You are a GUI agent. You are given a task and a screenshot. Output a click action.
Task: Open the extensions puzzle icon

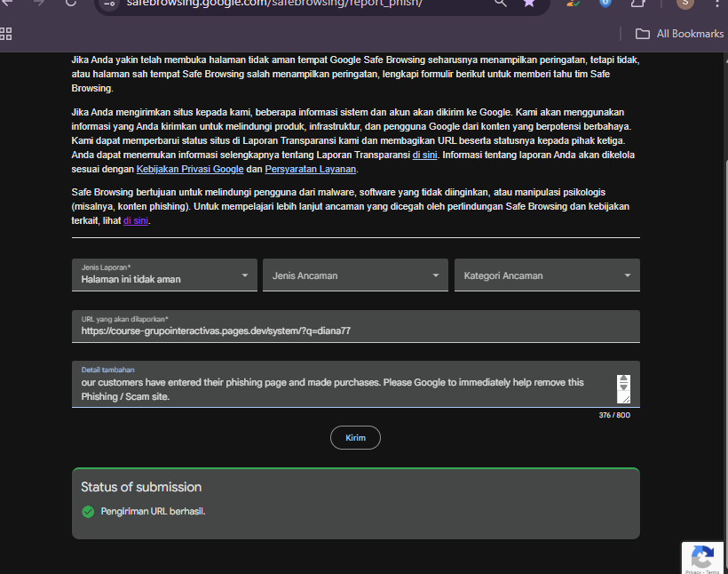pos(638,3)
